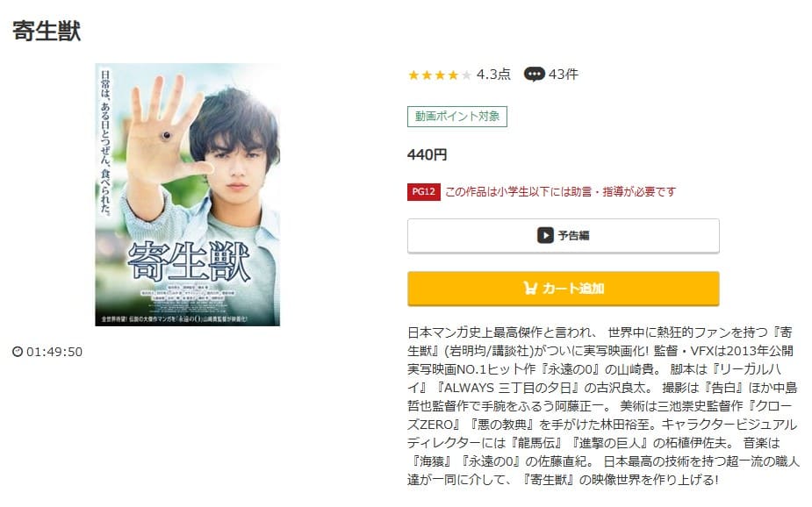
Task: Click the 440円 price text
Action: [428, 154]
